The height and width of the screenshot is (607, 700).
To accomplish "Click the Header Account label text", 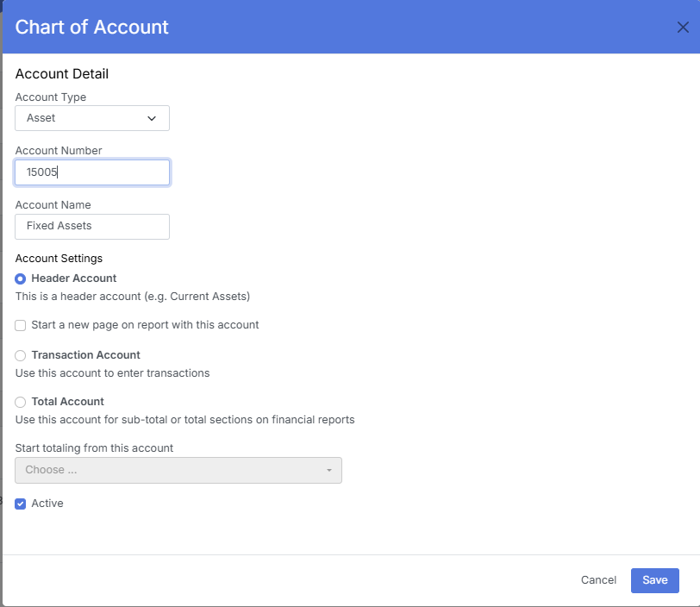I will tap(74, 278).
